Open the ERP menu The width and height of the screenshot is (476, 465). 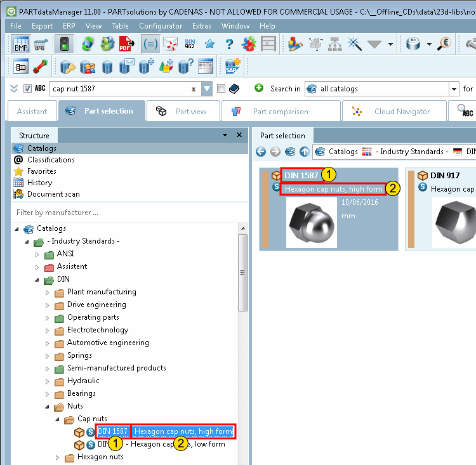(x=69, y=26)
